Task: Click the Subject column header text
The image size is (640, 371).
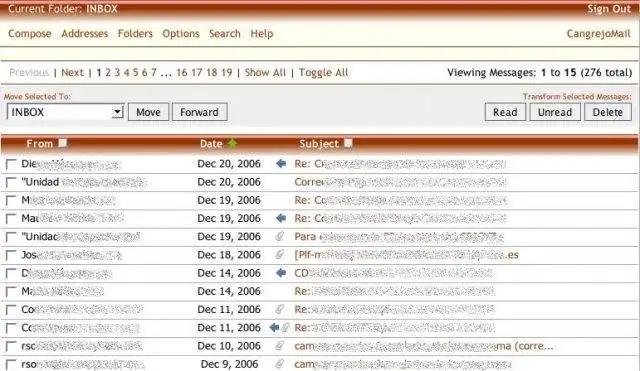Action: pyautogui.click(x=319, y=143)
